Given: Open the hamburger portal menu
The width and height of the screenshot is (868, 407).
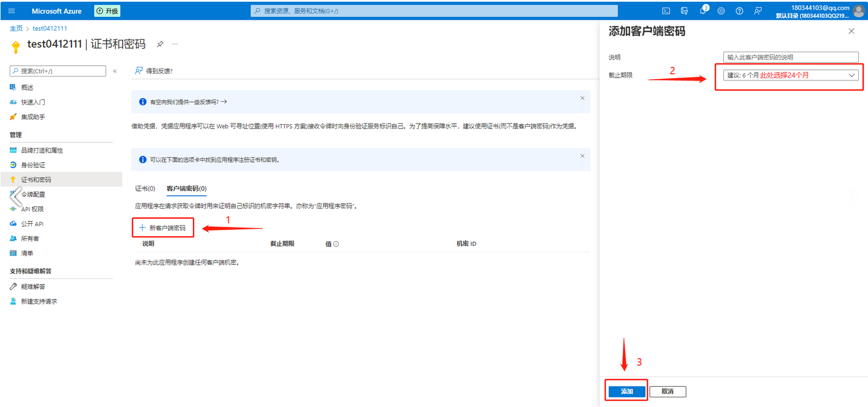Looking at the screenshot, I should pos(12,11).
